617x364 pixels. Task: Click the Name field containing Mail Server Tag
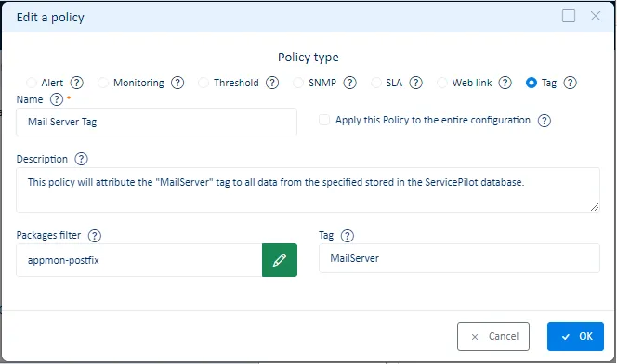coord(157,123)
